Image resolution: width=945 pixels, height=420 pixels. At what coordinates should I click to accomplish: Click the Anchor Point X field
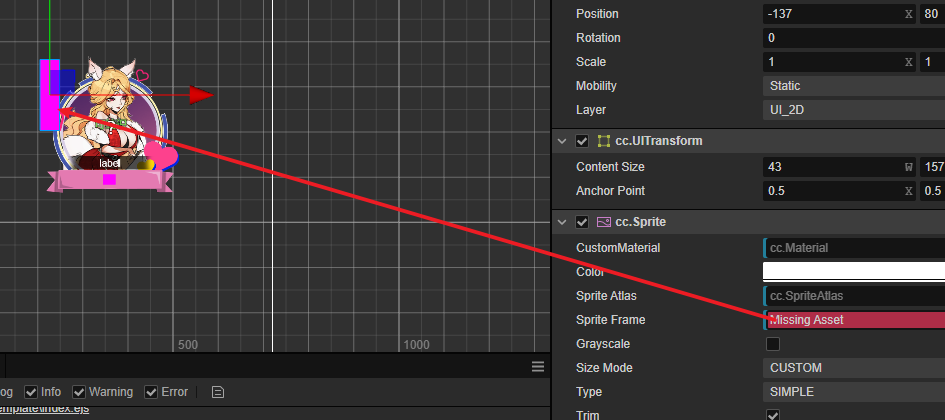pos(838,191)
